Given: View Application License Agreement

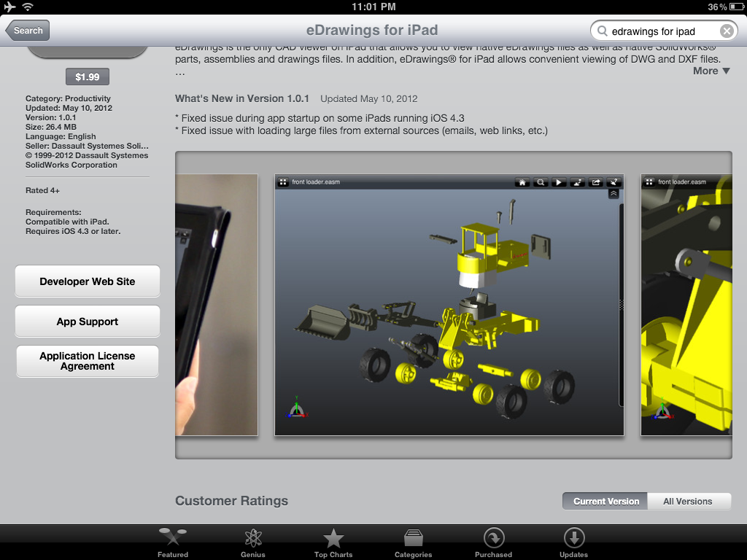Looking at the screenshot, I should [x=88, y=361].
